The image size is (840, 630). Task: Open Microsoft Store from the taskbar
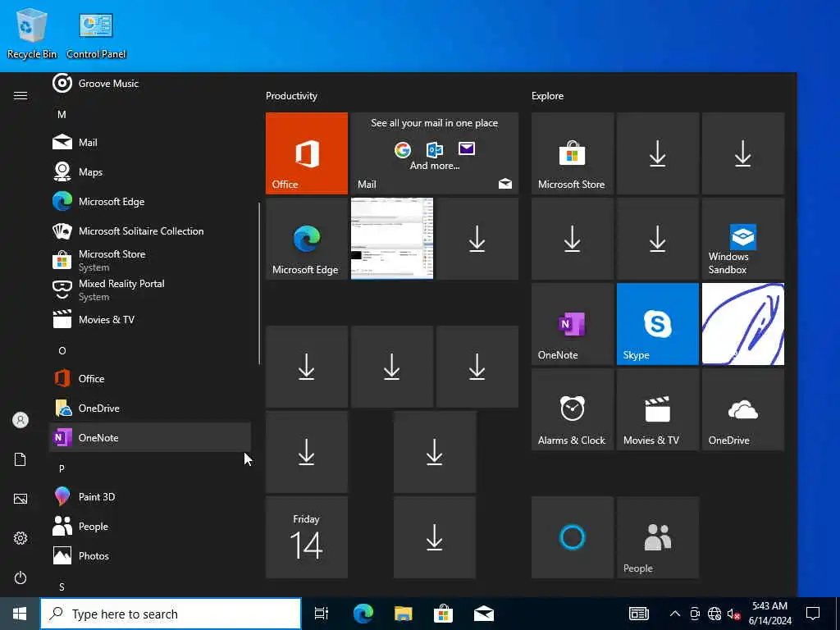tap(444, 614)
